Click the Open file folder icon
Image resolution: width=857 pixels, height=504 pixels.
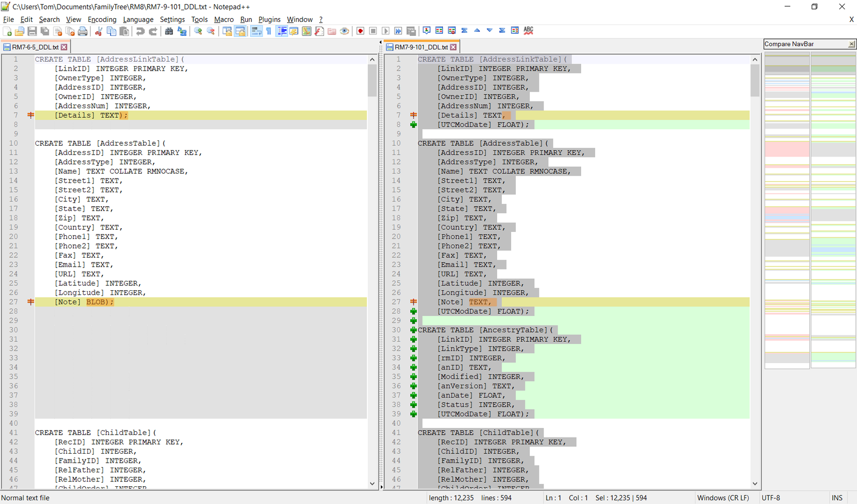coord(20,31)
